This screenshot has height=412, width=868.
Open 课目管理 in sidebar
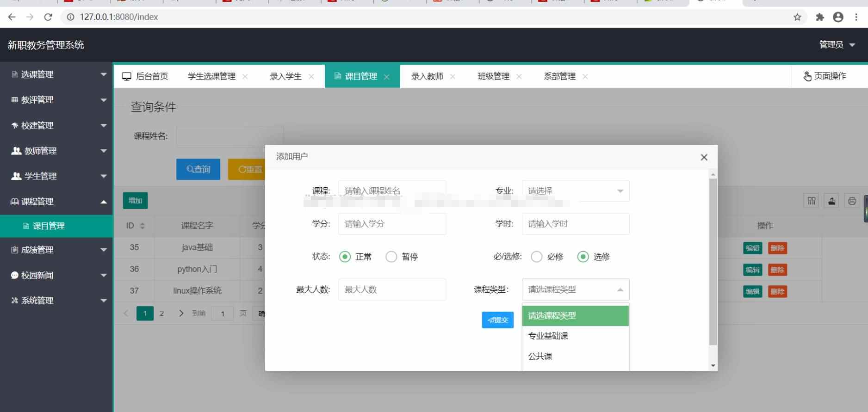tap(56, 226)
